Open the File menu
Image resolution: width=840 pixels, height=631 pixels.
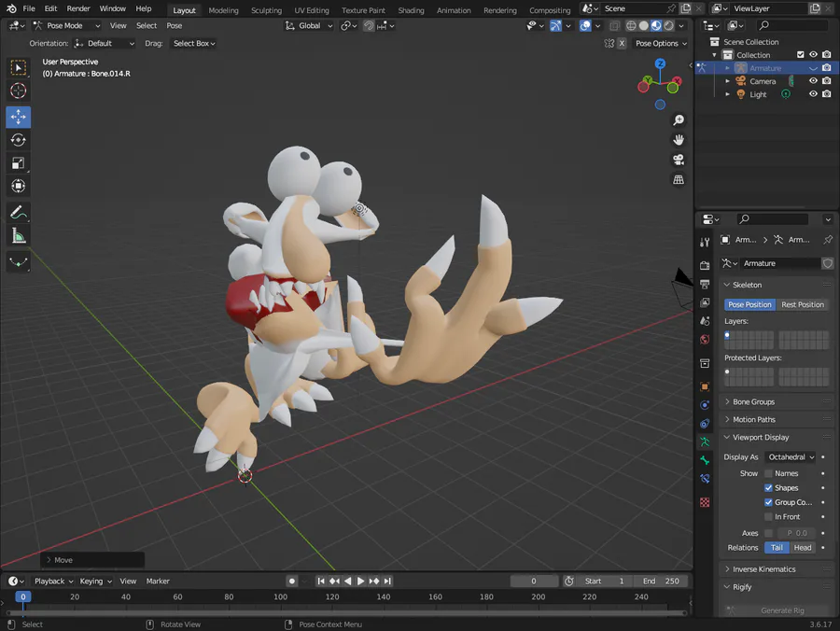click(x=29, y=8)
